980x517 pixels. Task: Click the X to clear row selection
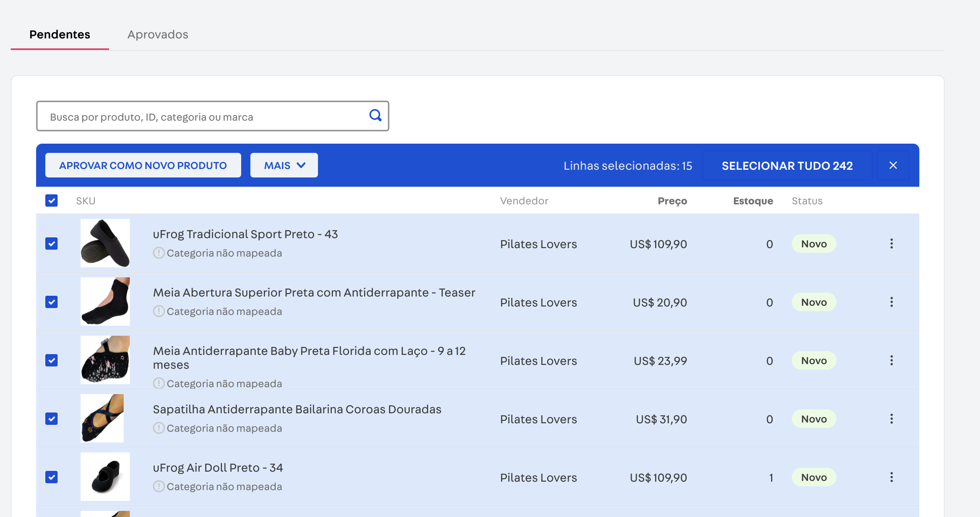(x=894, y=165)
